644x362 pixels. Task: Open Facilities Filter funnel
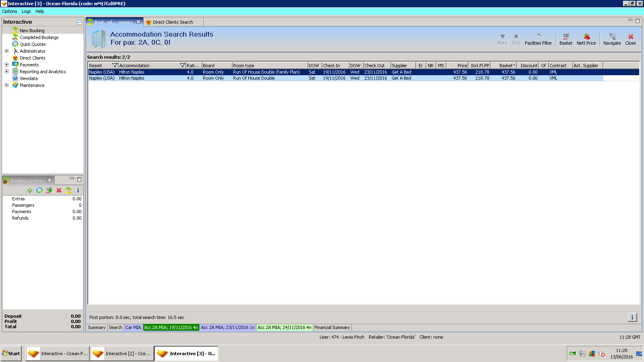coord(538,39)
